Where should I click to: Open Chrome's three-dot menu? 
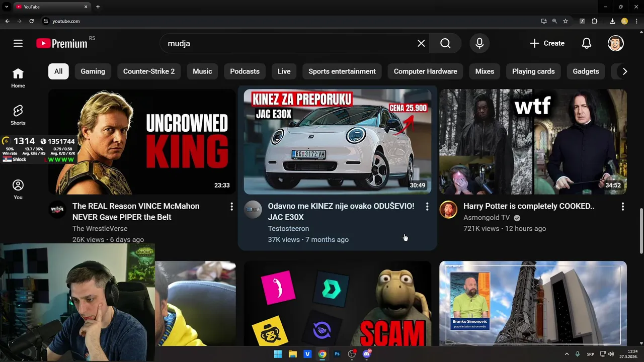[636, 21]
